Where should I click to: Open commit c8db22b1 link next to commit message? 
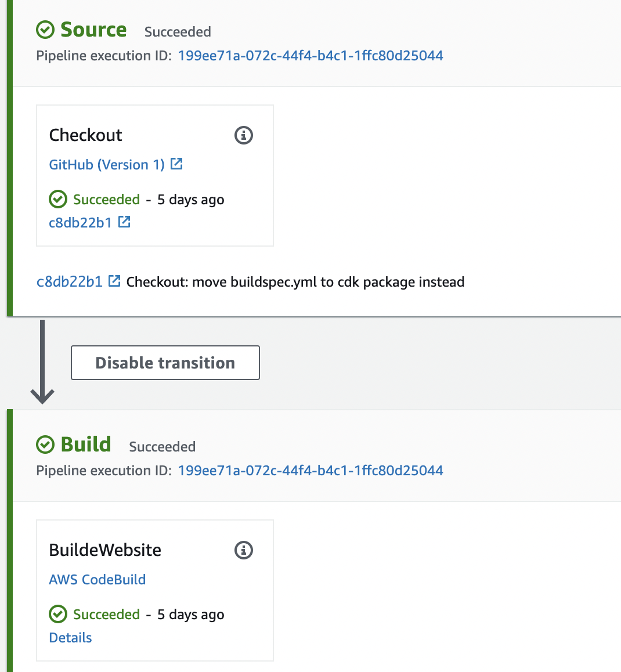pyautogui.click(x=70, y=282)
